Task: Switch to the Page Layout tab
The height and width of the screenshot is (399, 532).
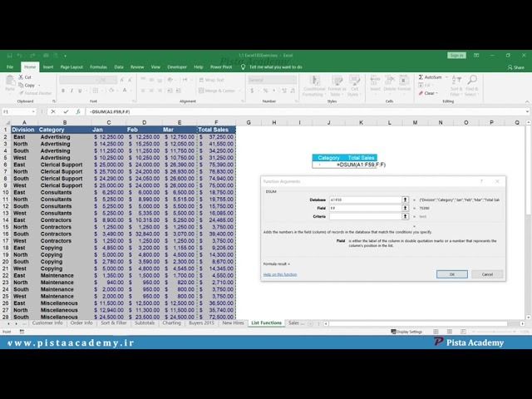Action: click(71, 67)
